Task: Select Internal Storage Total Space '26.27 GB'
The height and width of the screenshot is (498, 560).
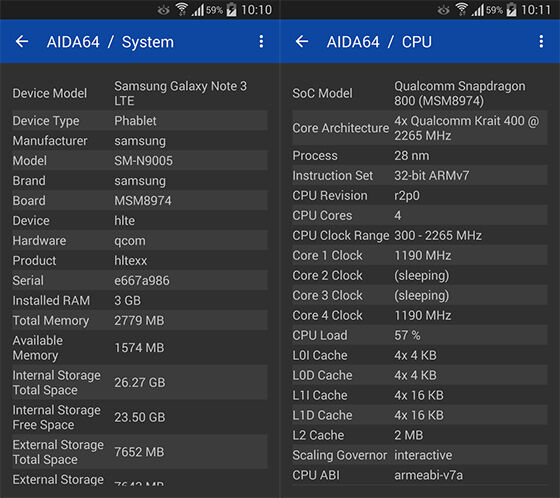Action: pyautogui.click(x=140, y=382)
